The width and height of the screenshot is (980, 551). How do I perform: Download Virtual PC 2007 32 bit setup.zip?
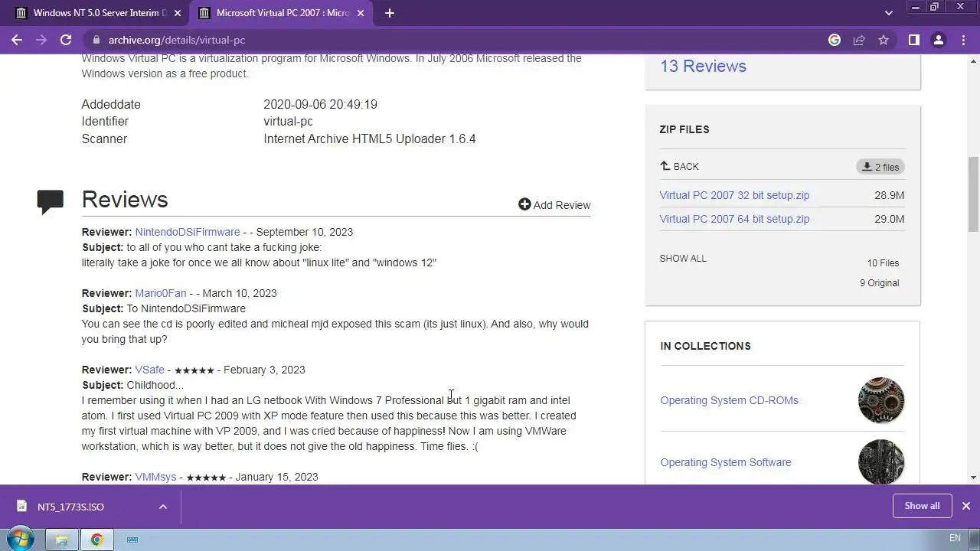point(734,195)
